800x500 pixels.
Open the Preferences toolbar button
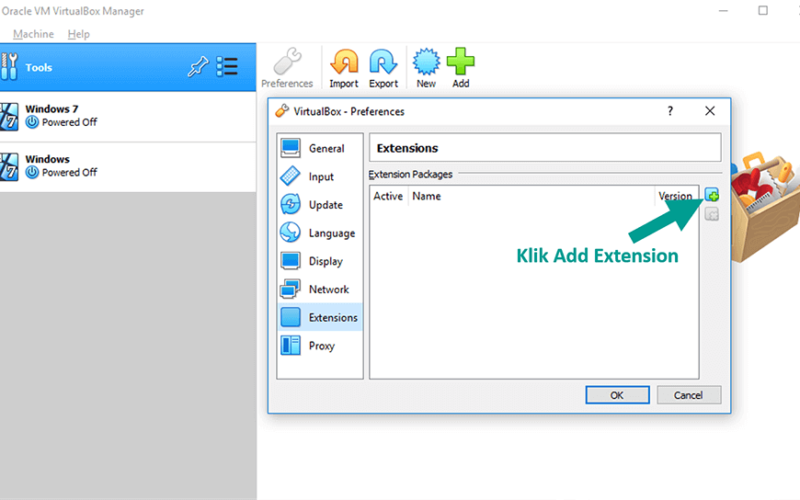(287, 68)
